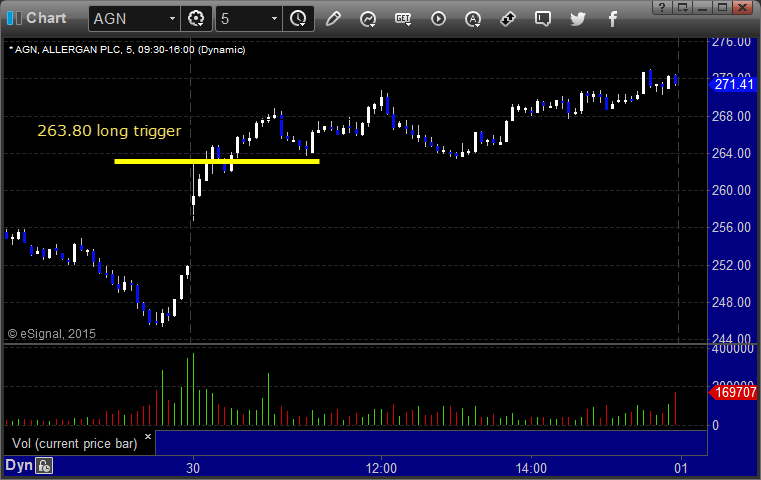The image size is (761, 480).
Task: Click the window pop-out menu button
Action: pos(683,7)
